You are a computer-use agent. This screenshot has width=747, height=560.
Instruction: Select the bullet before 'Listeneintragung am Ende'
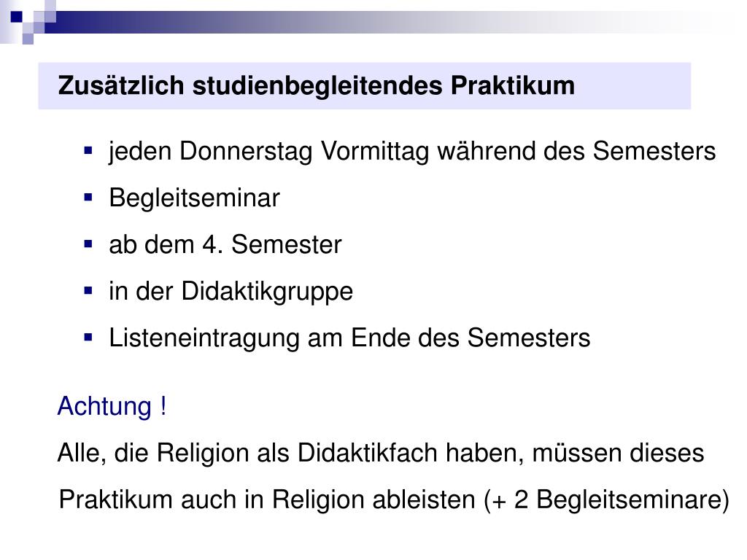click(88, 338)
